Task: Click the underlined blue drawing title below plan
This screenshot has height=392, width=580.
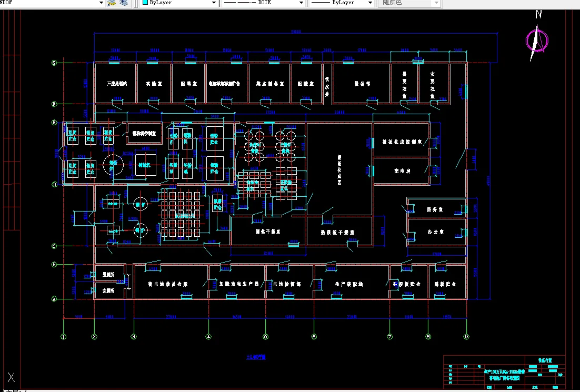Action: [x=256, y=357]
